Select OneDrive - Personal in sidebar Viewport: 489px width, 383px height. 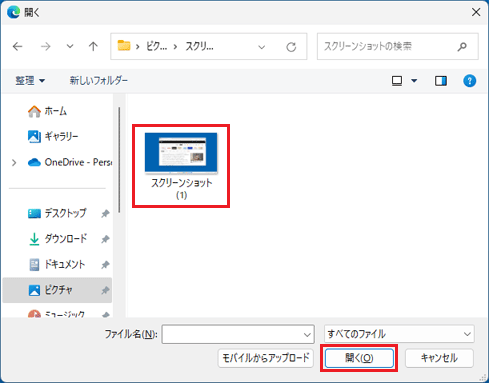[x=70, y=162]
